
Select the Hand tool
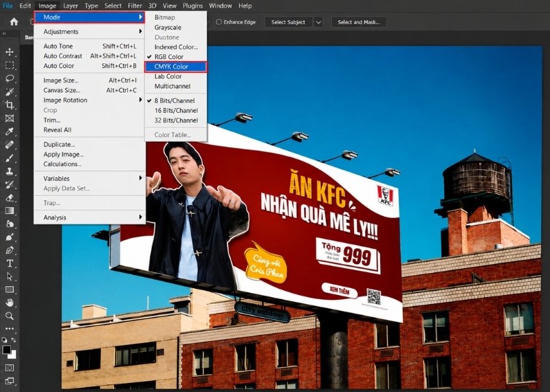[10, 303]
